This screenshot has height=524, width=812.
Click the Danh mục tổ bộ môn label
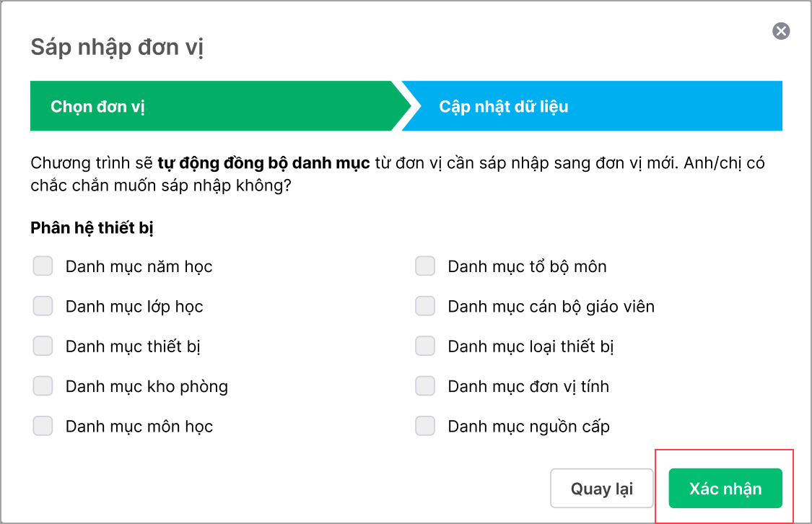[527, 267]
